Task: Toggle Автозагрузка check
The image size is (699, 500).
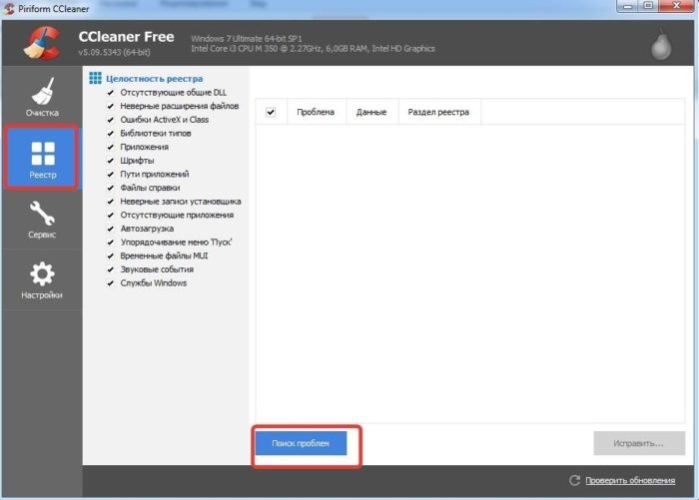Action: (111, 229)
